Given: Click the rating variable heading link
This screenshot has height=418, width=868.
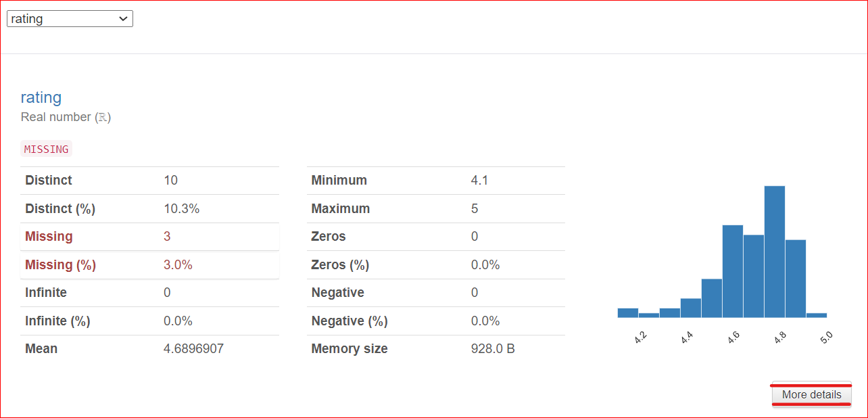Looking at the screenshot, I should 41,97.
